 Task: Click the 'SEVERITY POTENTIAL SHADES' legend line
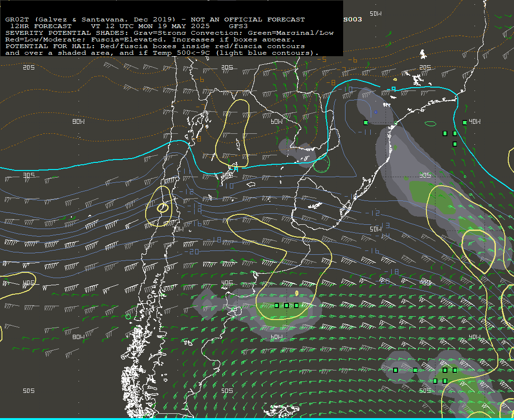click(169, 33)
